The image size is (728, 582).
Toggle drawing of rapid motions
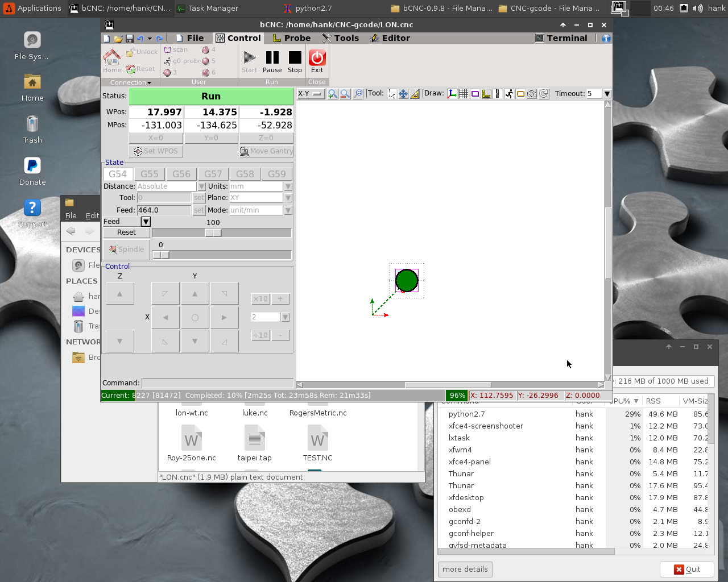coord(509,94)
